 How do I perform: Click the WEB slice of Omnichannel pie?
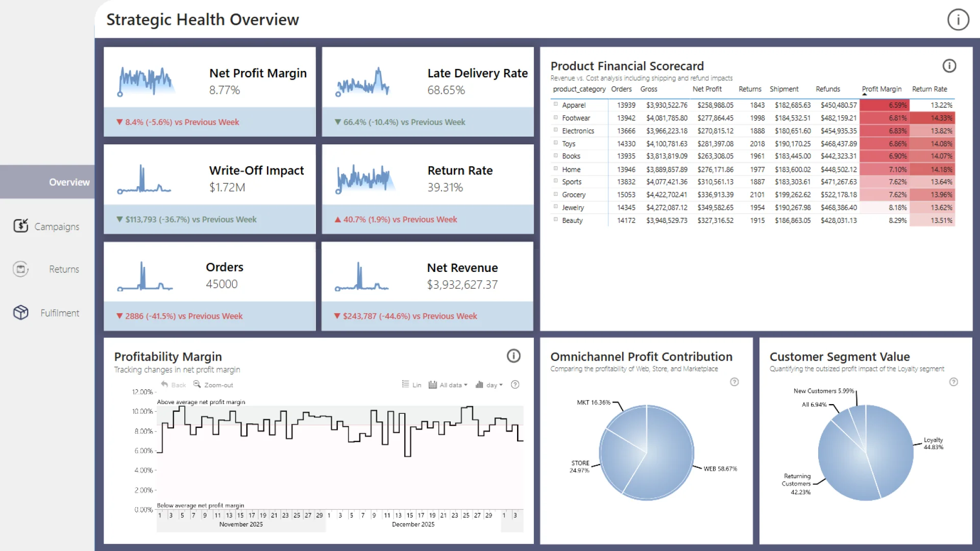click(669, 459)
